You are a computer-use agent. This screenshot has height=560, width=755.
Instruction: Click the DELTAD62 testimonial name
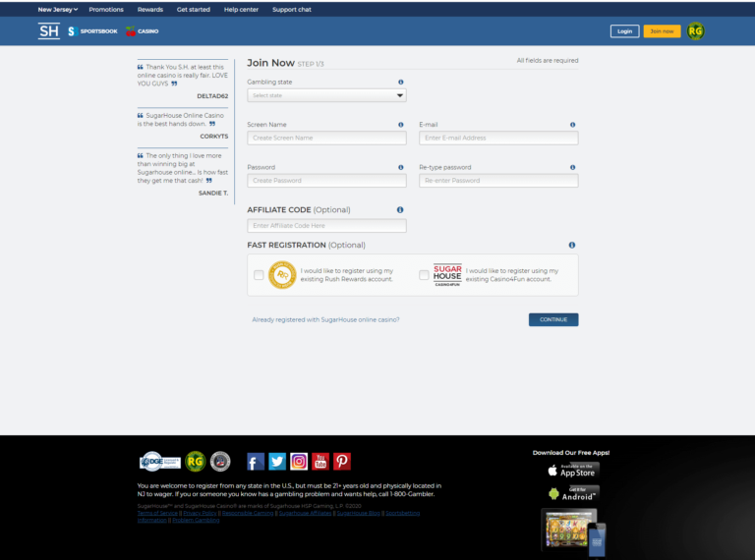pyautogui.click(x=212, y=96)
